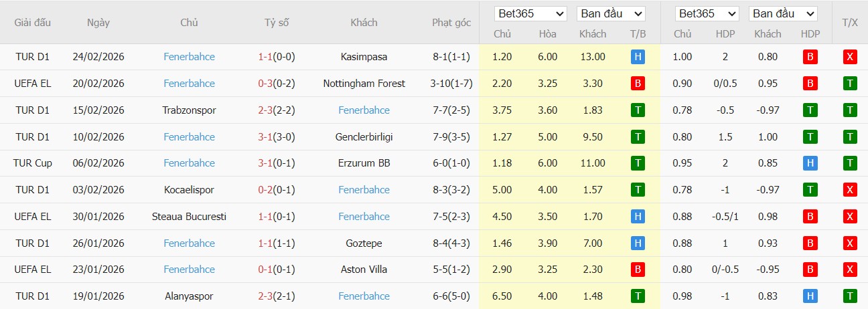Viewport: 868px width, 309px height.
Task: Click the T/X column header
Action: [850, 23]
